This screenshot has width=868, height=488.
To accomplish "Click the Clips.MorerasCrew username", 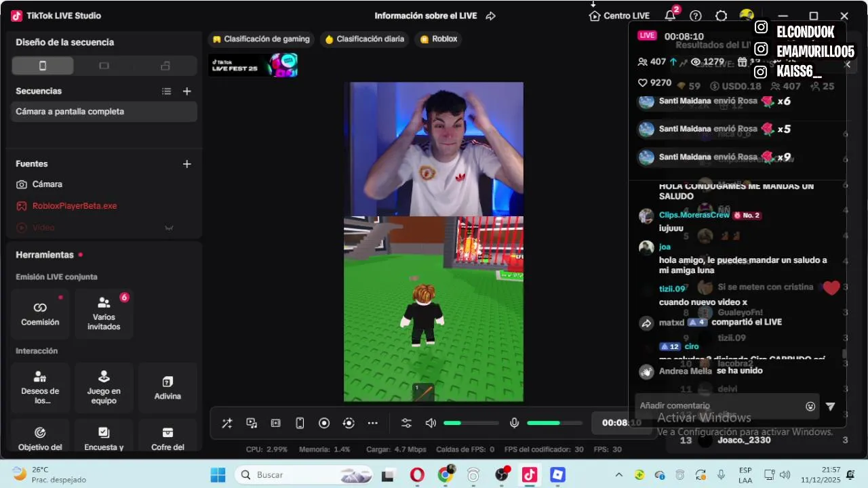I will 694,215.
